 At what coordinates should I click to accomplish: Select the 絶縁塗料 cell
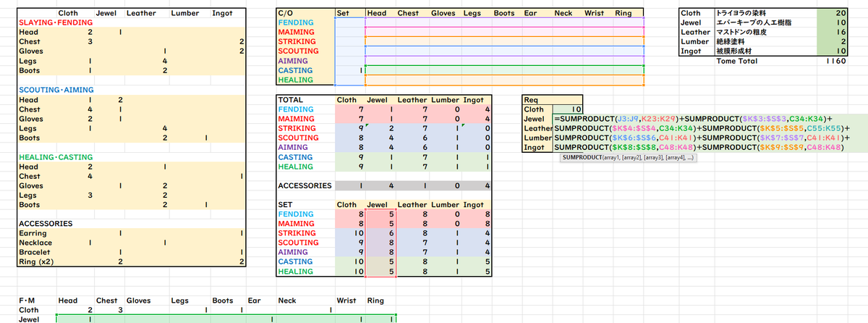coord(730,41)
